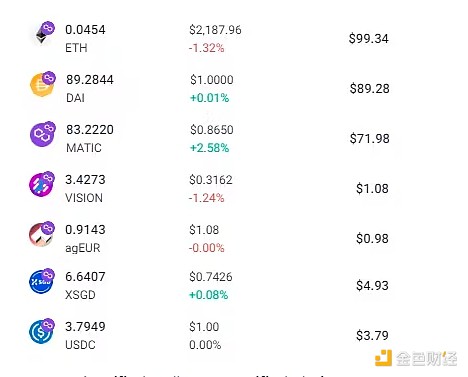The width and height of the screenshot is (468, 377).
Task: Click the ETH token icon
Action: pos(44,34)
